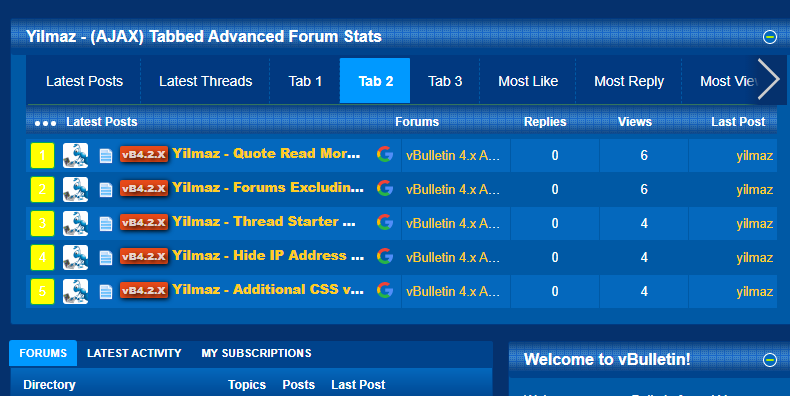Click the Google search icon for Additional CSS thread
The height and width of the screenshot is (396, 790).
point(385,290)
